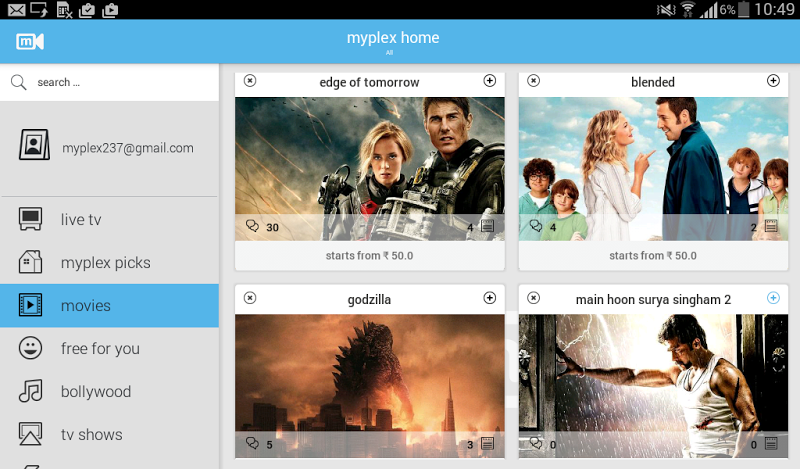Open godzilla list icon
The height and width of the screenshot is (469, 800).
pos(487,443)
